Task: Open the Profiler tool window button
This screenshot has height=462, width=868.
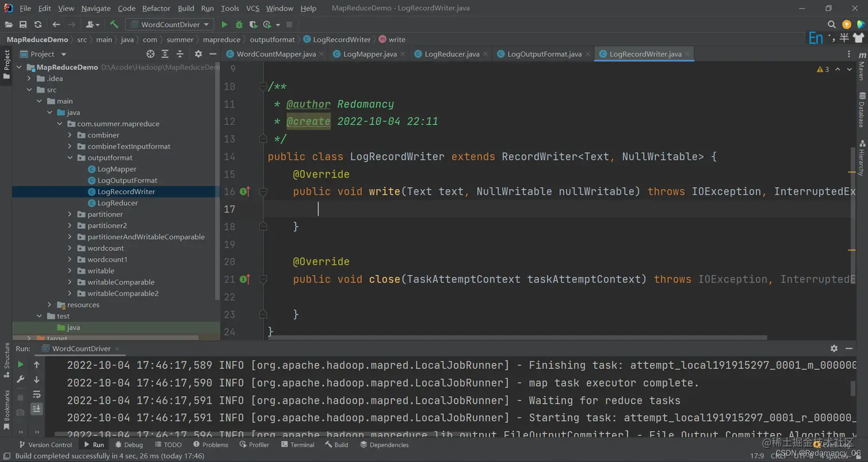Action: (254, 445)
